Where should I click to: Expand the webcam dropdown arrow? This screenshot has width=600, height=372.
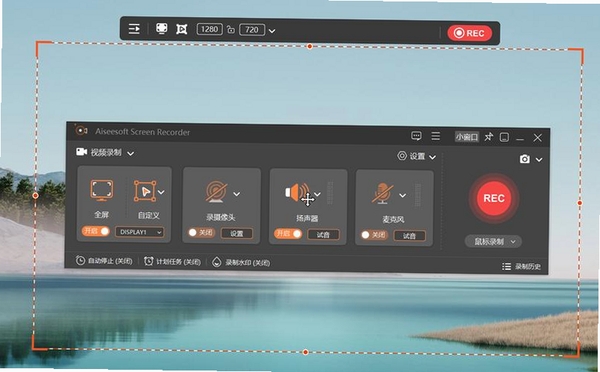tap(237, 194)
